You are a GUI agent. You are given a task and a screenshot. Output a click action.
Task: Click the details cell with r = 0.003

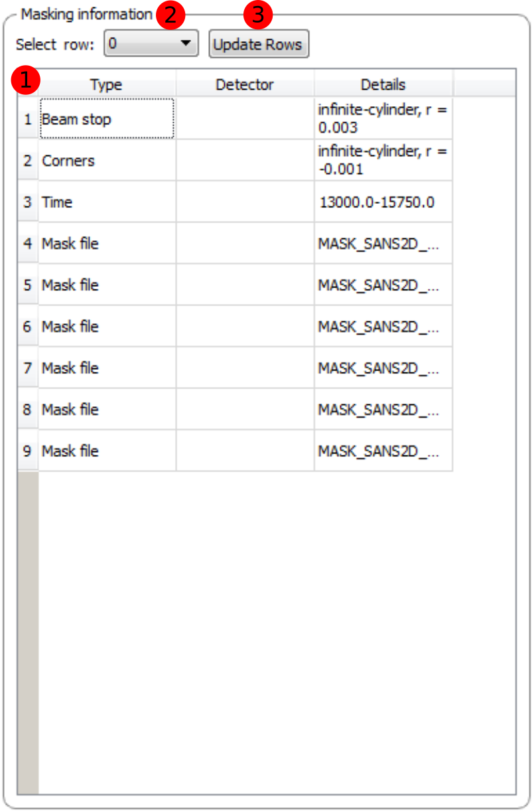pos(383,120)
